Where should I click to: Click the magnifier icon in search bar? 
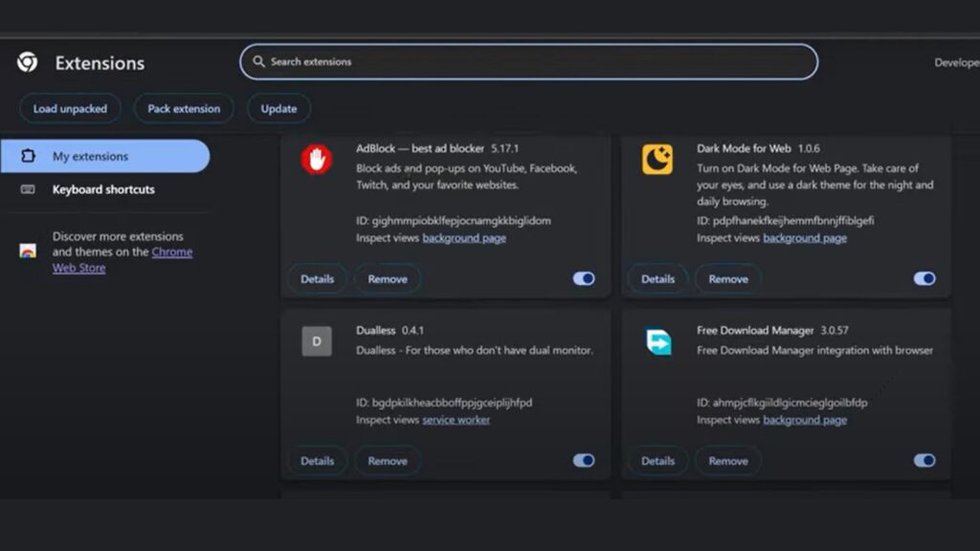click(258, 61)
